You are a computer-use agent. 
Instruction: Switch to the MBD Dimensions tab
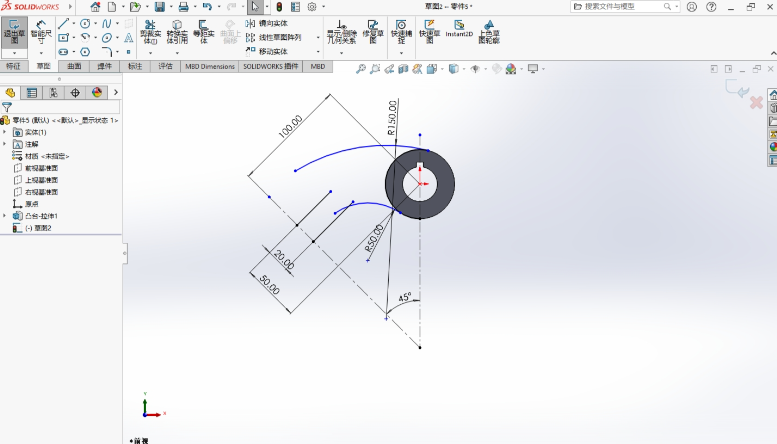(x=210, y=66)
